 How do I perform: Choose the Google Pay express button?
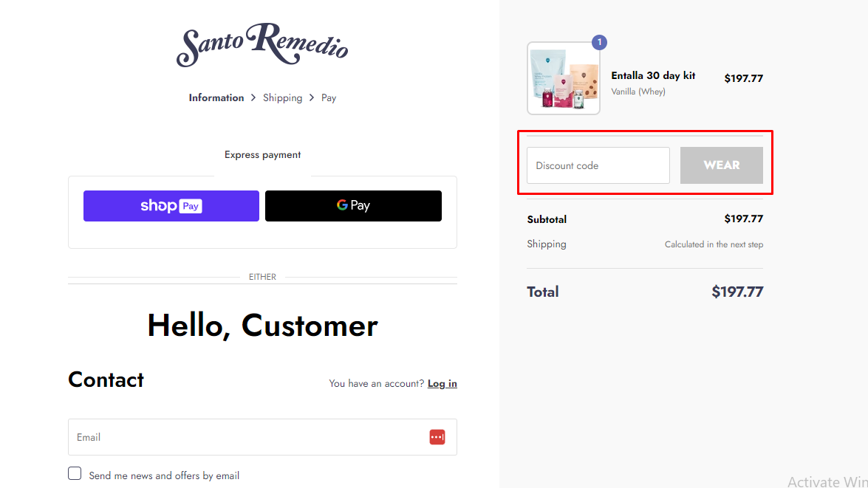tap(353, 206)
